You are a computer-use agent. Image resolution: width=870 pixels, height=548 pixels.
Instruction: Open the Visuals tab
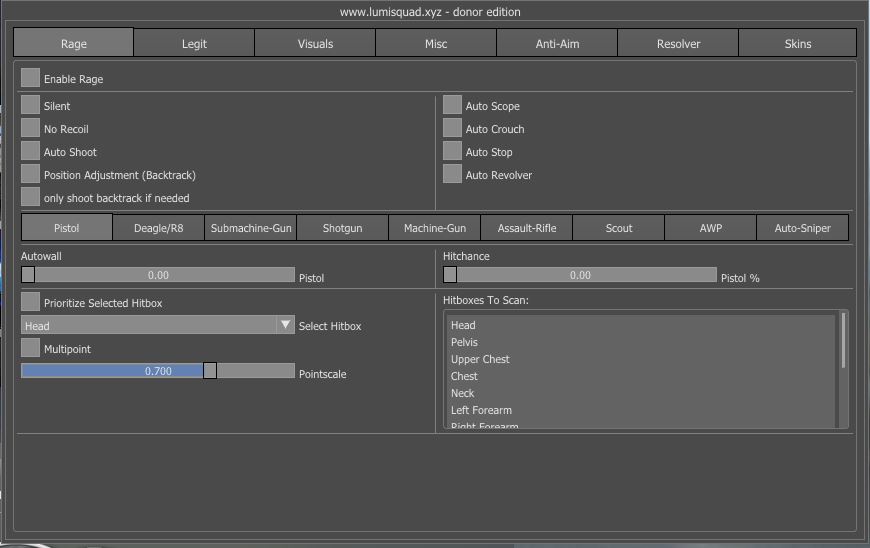pos(315,43)
